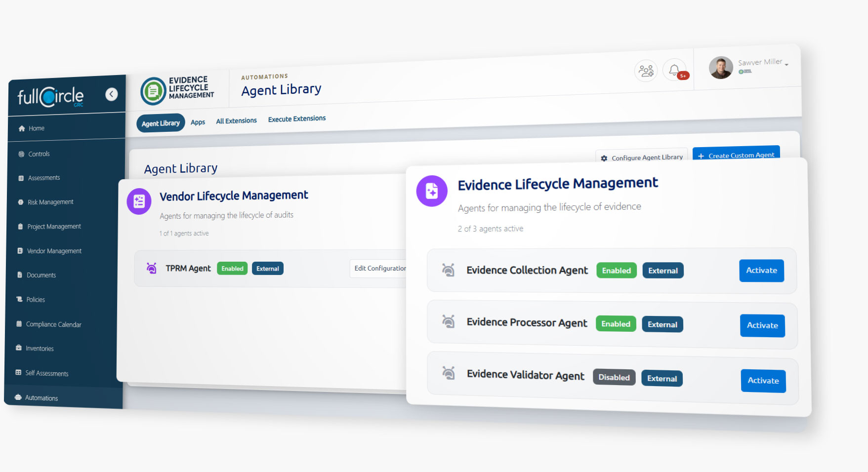
Task: Click the TPRM Agent robot icon
Action: [x=152, y=268]
